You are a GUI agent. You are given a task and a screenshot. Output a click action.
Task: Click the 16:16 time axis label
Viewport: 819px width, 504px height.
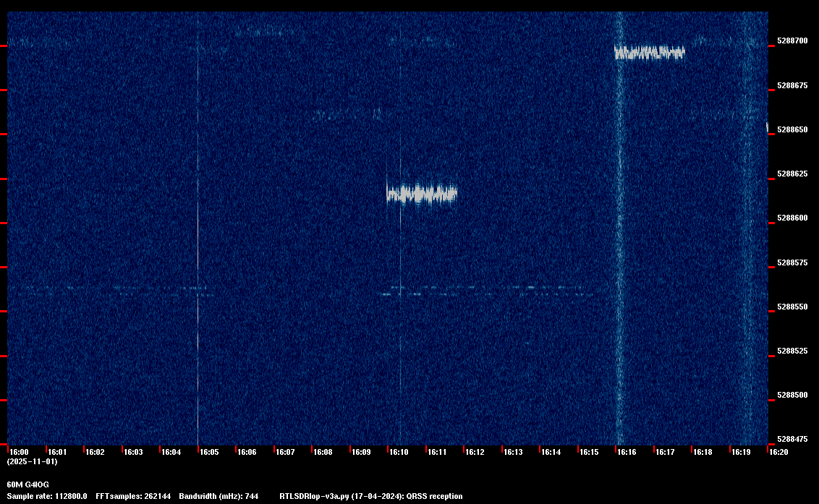(x=627, y=452)
